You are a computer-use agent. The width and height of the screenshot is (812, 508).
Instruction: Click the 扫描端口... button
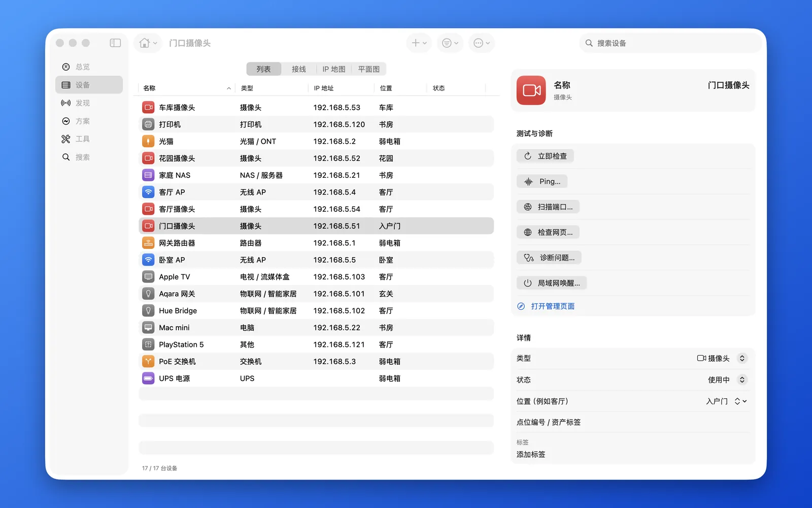(x=548, y=207)
